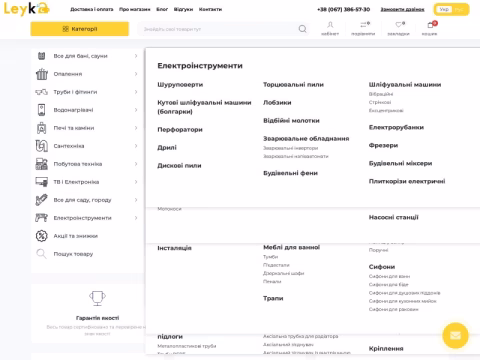Expand the Все для саду, городу chevron
The image size is (480, 360).
click(x=136, y=200)
